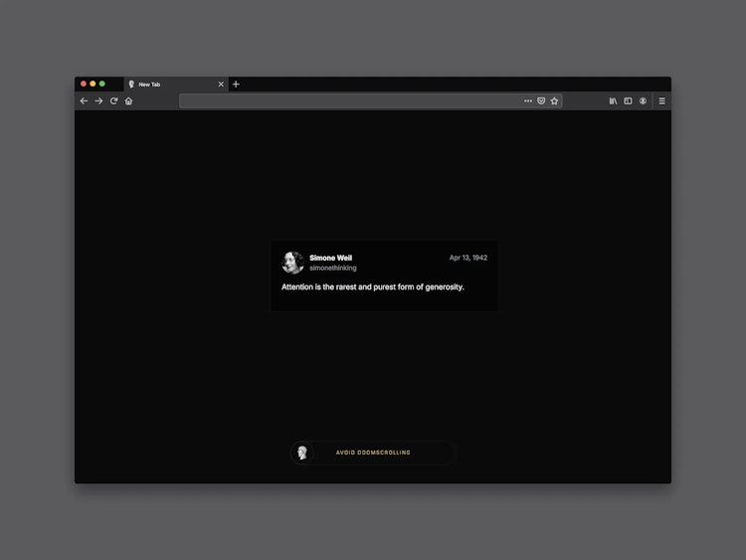Click the Simone Weil name
Image resolution: width=746 pixels, height=560 pixels.
(x=330, y=258)
